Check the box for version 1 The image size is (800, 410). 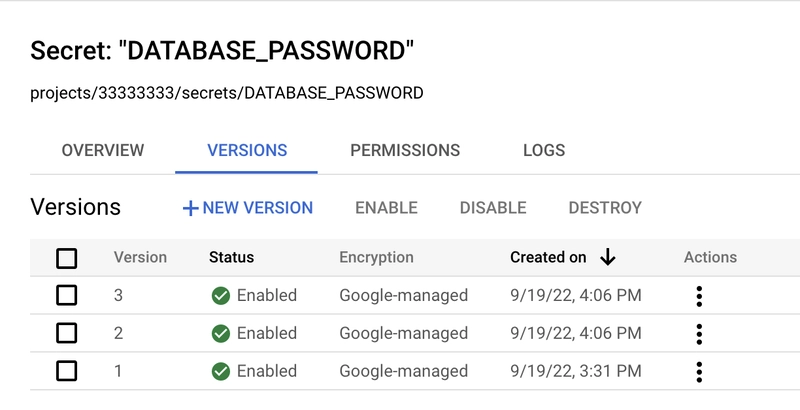pos(66,371)
